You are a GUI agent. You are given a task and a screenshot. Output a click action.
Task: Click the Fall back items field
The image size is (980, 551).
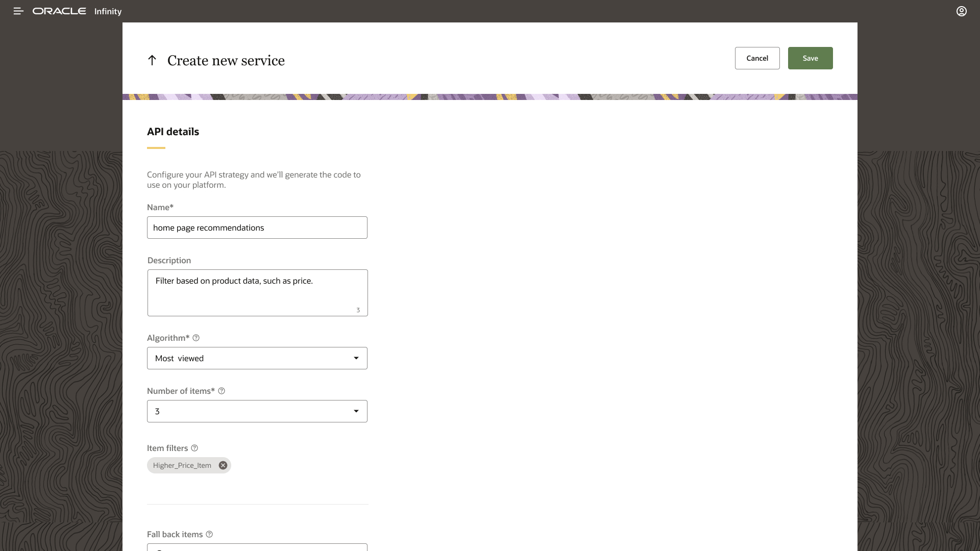(x=257, y=547)
